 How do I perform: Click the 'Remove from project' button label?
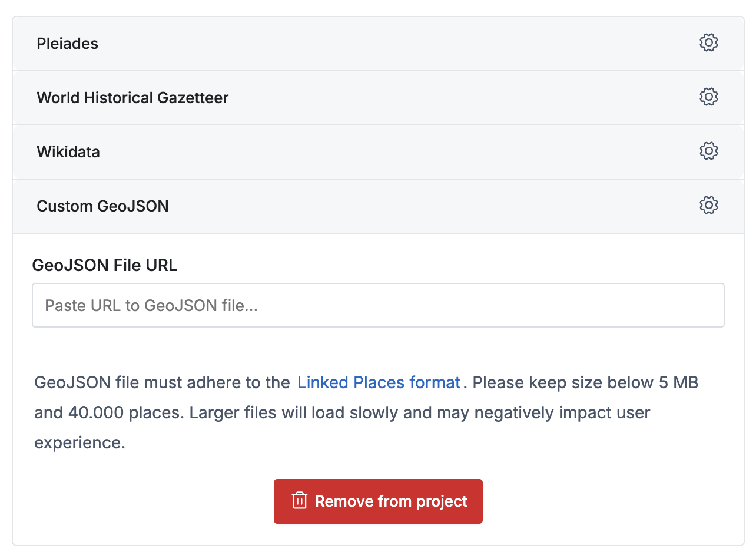(x=391, y=501)
